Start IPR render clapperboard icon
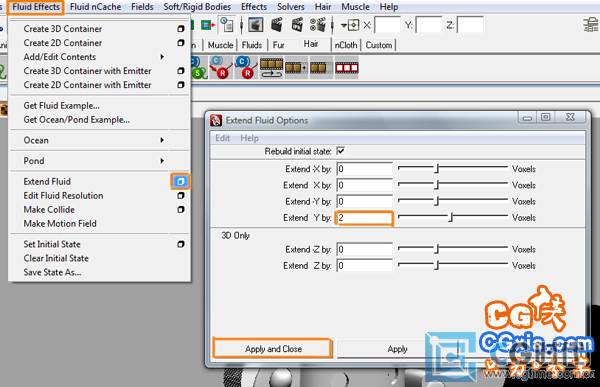Screen dimensions: 600x387 click(297, 25)
